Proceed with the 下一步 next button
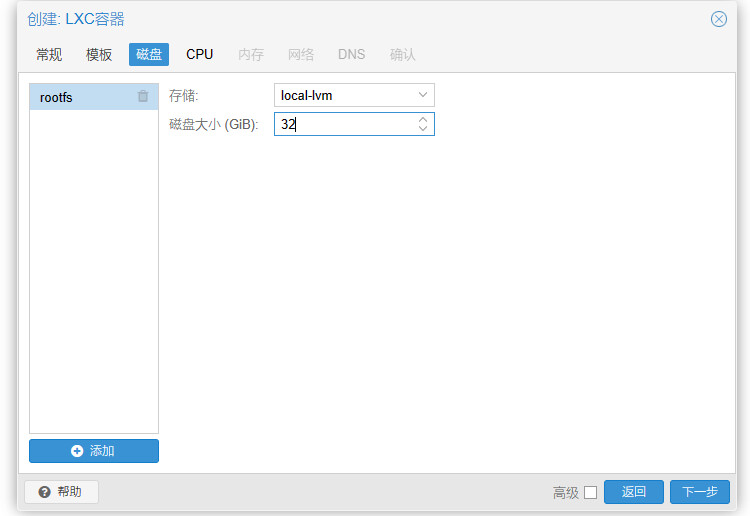 (x=700, y=492)
